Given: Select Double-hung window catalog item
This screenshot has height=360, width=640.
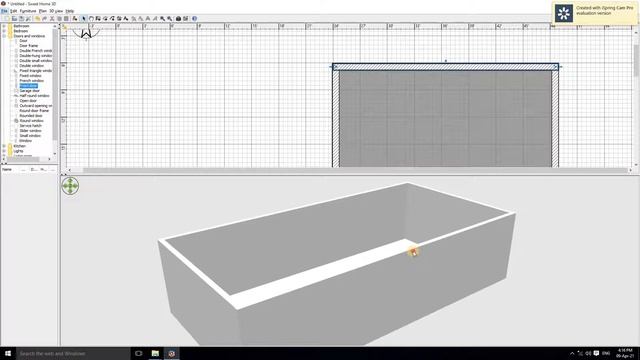Looking at the screenshot, I should pyautogui.click(x=36, y=56).
